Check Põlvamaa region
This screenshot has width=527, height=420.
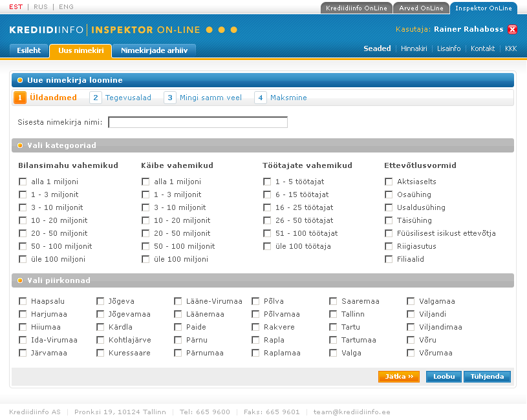pos(255,314)
